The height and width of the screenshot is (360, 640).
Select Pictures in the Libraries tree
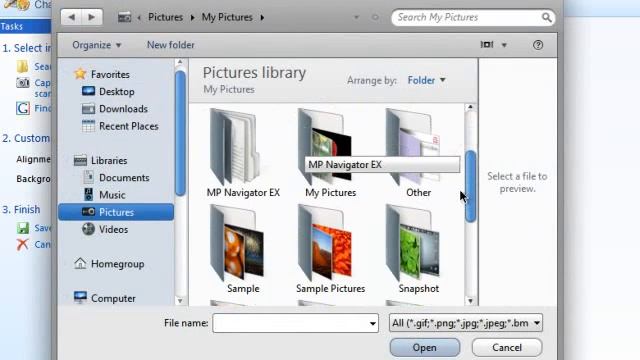click(x=116, y=212)
